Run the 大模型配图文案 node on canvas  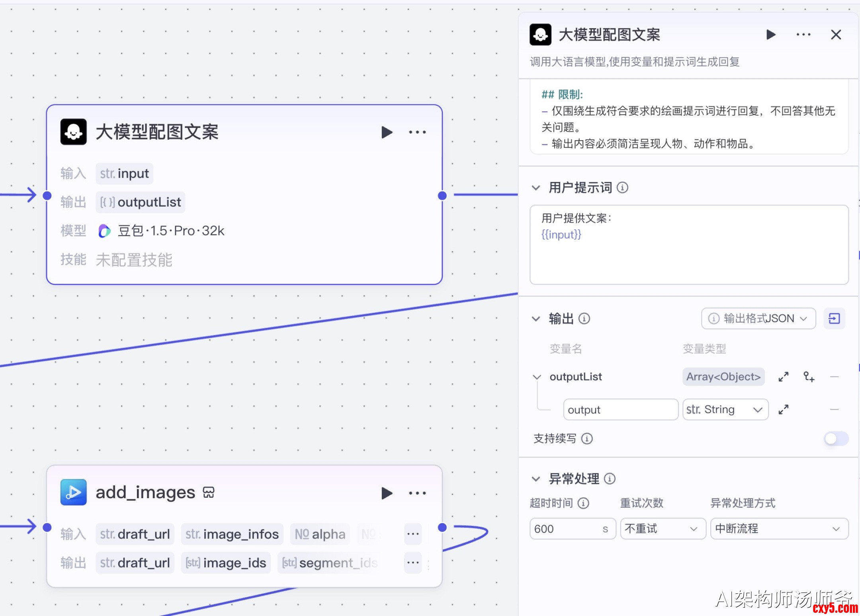[387, 132]
